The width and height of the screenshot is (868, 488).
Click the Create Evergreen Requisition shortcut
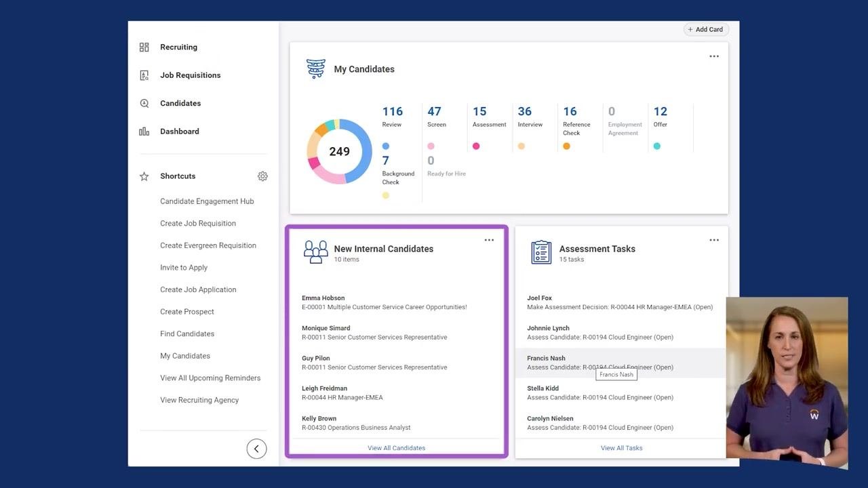208,245
